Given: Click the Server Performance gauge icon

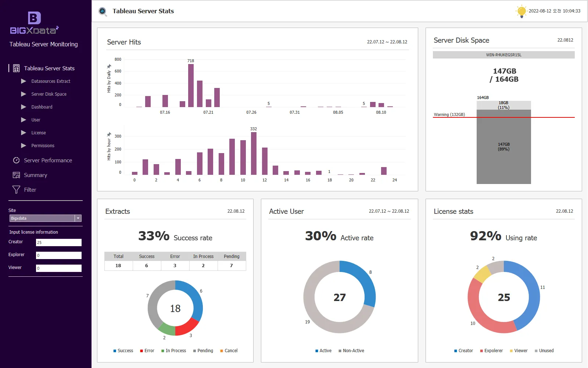Looking at the screenshot, I should tap(16, 160).
